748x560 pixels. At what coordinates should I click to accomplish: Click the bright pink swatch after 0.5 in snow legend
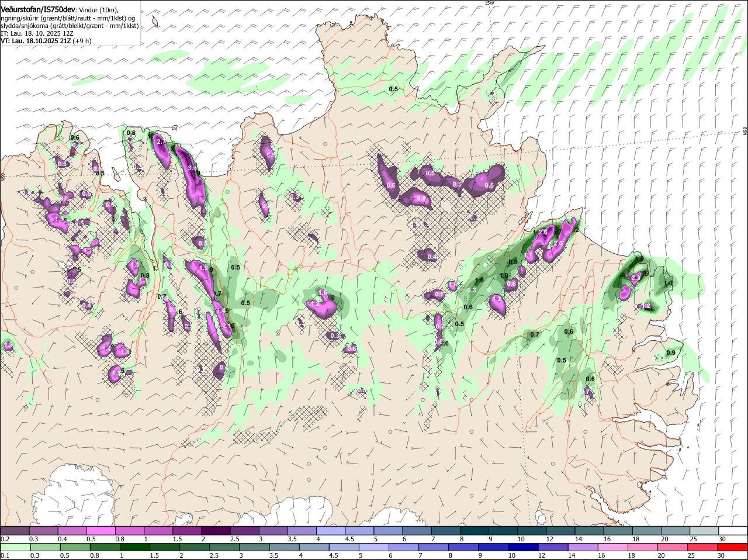101,530
